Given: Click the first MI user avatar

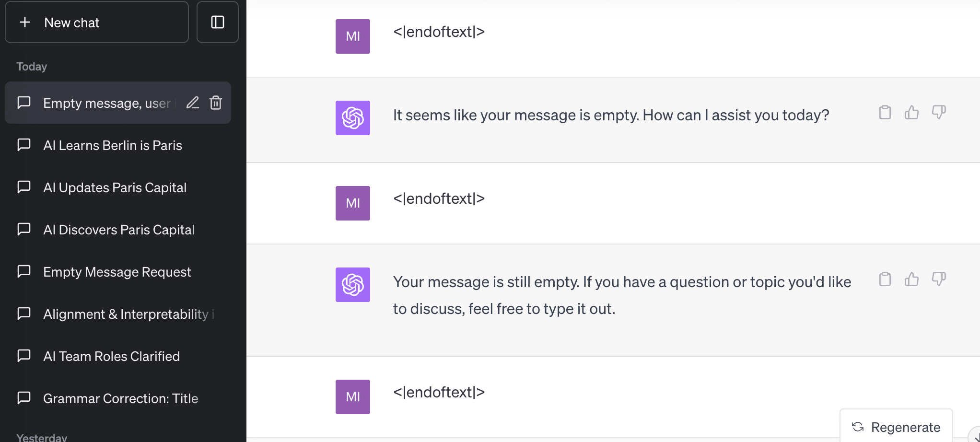Looking at the screenshot, I should point(352,36).
